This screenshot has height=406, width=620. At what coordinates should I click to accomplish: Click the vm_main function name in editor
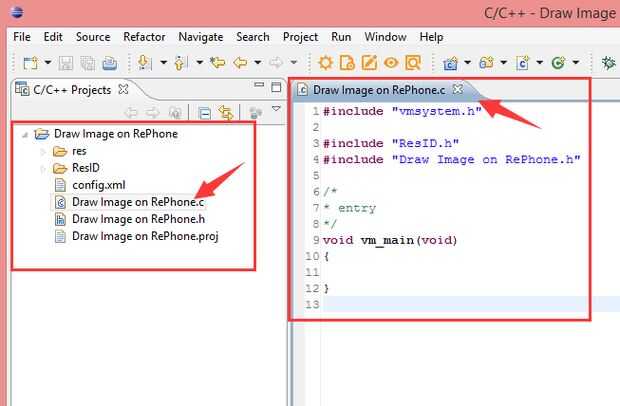tap(387, 240)
